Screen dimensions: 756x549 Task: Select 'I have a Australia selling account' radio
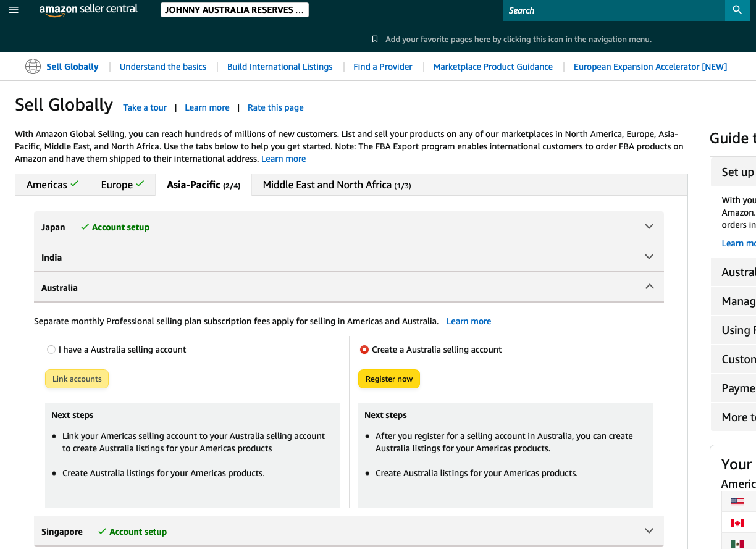click(x=51, y=350)
